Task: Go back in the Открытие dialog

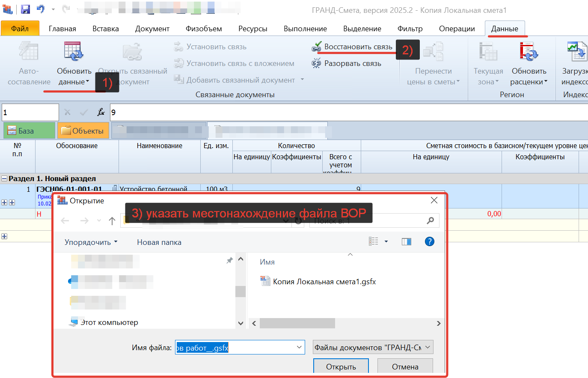Action: click(x=65, y=220)
